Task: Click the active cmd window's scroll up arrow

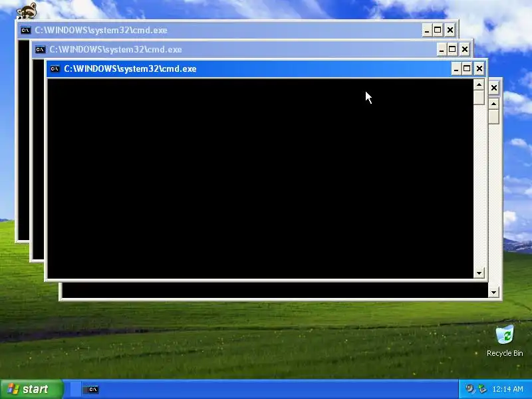Action: (x=479, y=84)
